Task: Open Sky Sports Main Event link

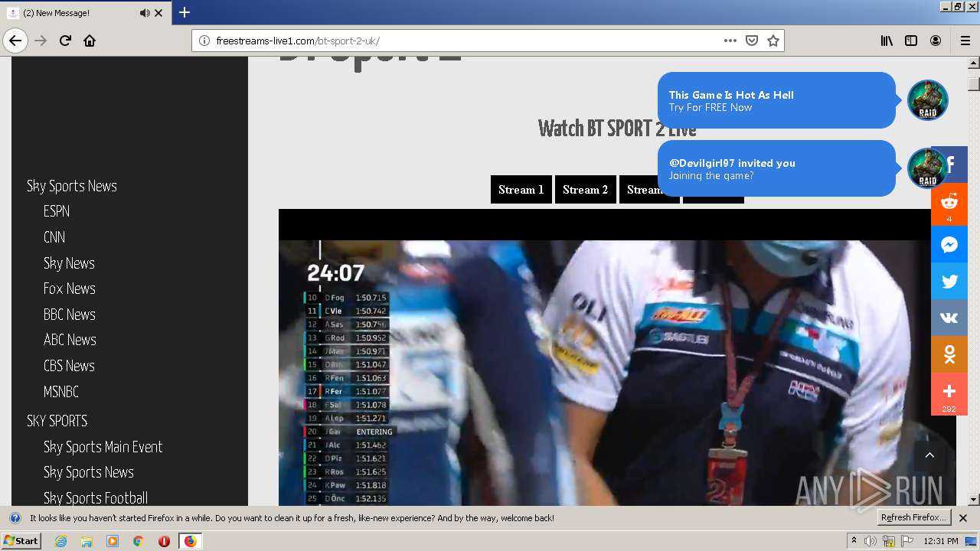Action: click(103, 447)
